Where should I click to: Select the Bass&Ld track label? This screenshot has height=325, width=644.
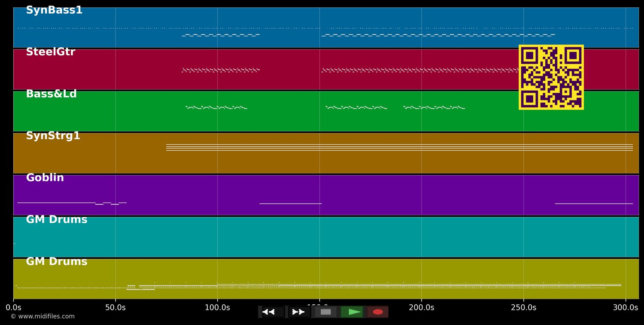52,94
